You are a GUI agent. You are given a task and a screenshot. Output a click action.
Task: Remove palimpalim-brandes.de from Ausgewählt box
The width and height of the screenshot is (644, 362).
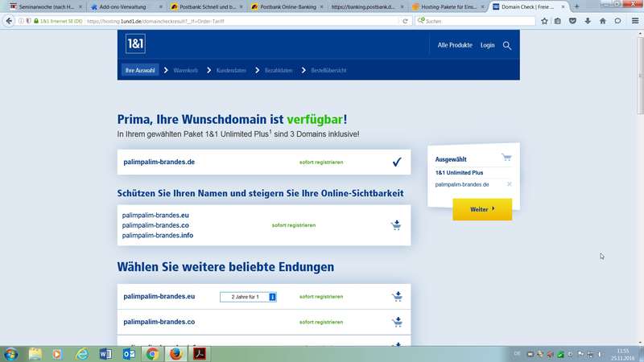[x=509, y=184]
